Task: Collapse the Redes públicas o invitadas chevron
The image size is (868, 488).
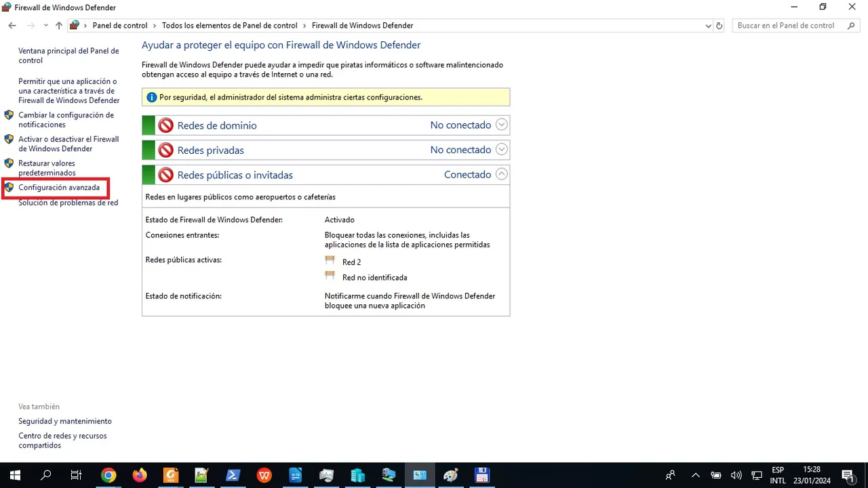Action: [501, 174]
